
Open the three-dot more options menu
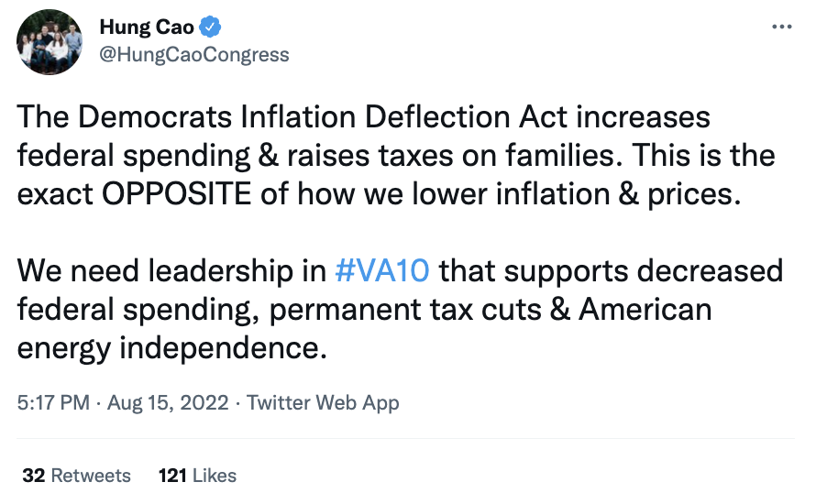[782, 27]
